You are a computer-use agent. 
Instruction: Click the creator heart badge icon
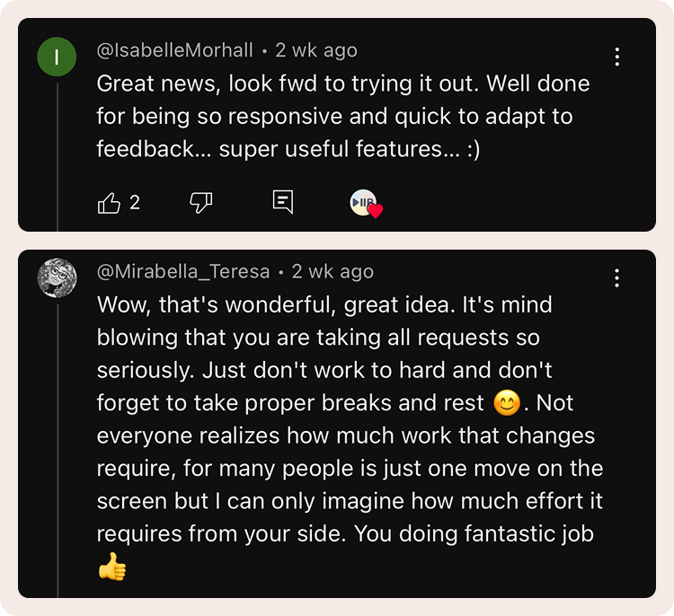click(x=364, y=202)
